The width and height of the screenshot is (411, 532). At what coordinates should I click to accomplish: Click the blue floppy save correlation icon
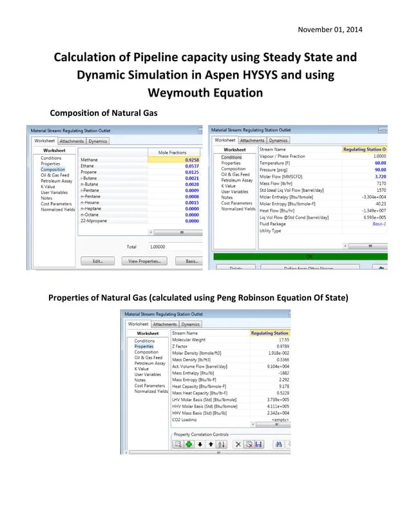coord(259,444)
